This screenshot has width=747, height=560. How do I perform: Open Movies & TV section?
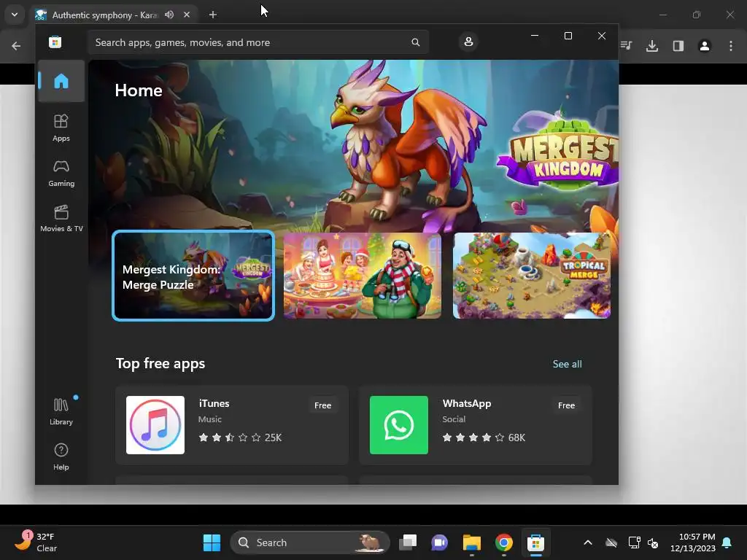click(61, 218)
